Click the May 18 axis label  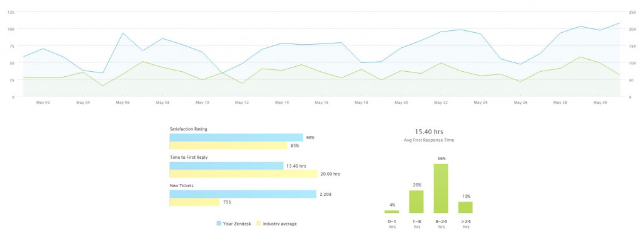361,103
